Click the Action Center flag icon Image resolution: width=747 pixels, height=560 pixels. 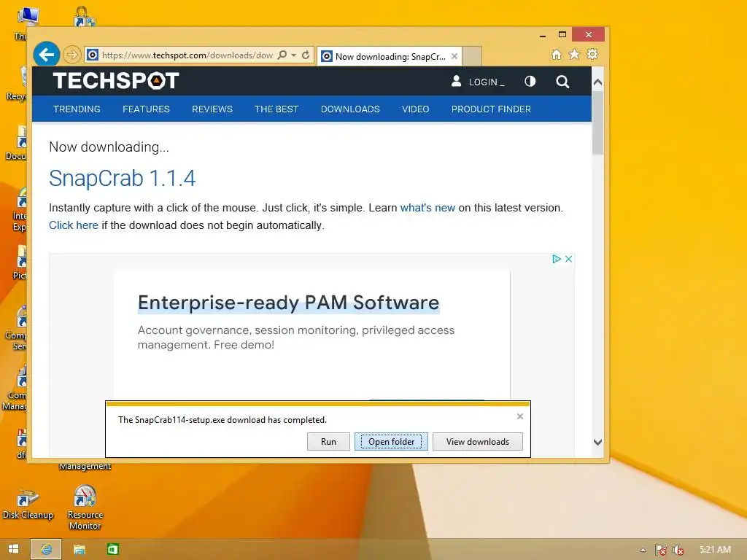click(x=661, y=550)
